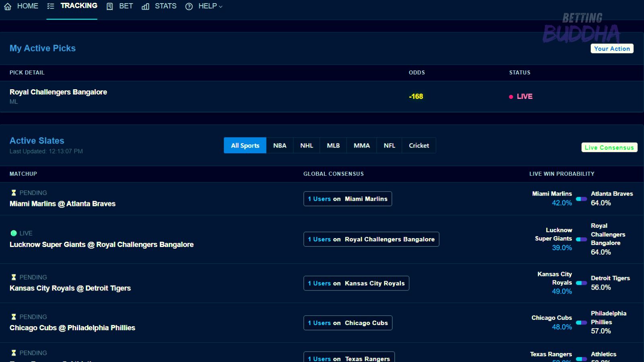Click the My Active Picks heading
The height and width of the screenshot is (362, 644).
(x=43, y=48)
